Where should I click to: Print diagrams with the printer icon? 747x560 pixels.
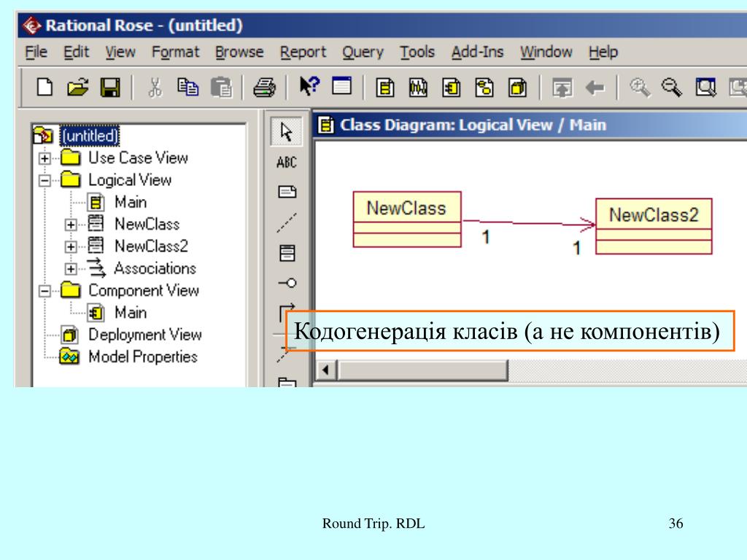[264, 87]
